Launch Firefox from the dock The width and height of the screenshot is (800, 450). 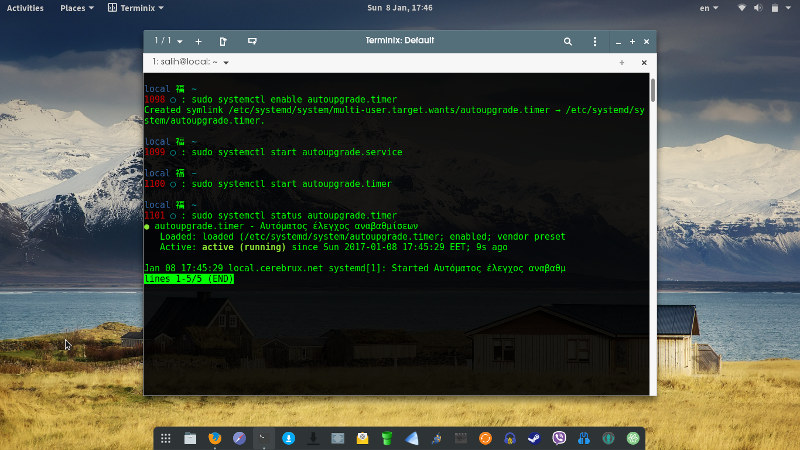[x=215, y=438]
